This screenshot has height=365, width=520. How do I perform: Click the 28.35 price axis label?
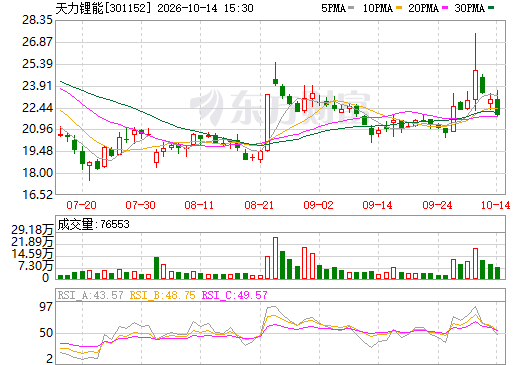pos(37,20)
